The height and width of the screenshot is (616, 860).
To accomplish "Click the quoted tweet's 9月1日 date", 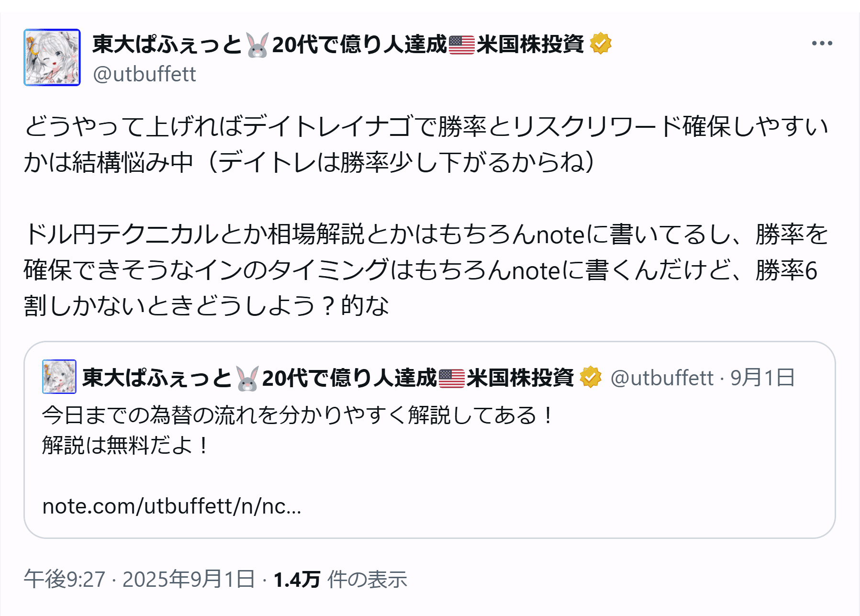I will [x=762, y=378].
